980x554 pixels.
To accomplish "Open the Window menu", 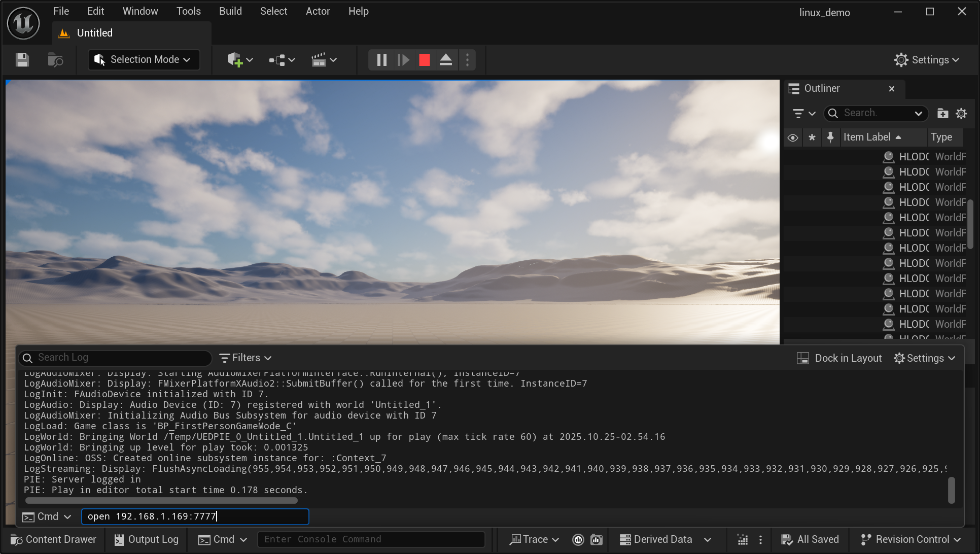I will click(x=140, y=11).
